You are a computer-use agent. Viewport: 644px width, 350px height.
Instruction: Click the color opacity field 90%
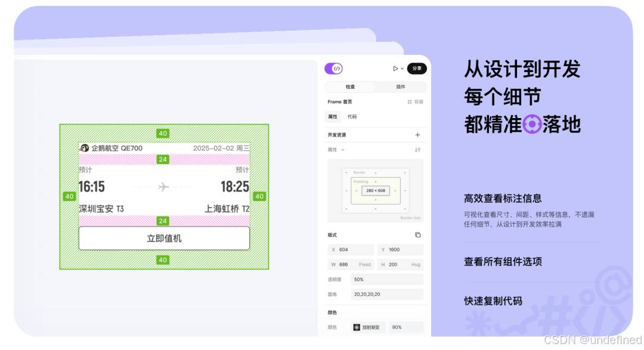coord(406,327)
